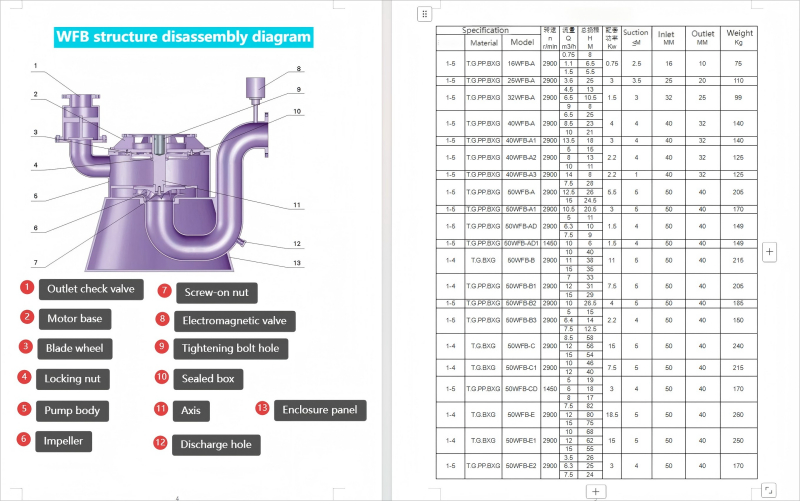Select the 'Enclosure panel' label box
This screenshot has width=800, height=501.
click(x=321, y=410)
